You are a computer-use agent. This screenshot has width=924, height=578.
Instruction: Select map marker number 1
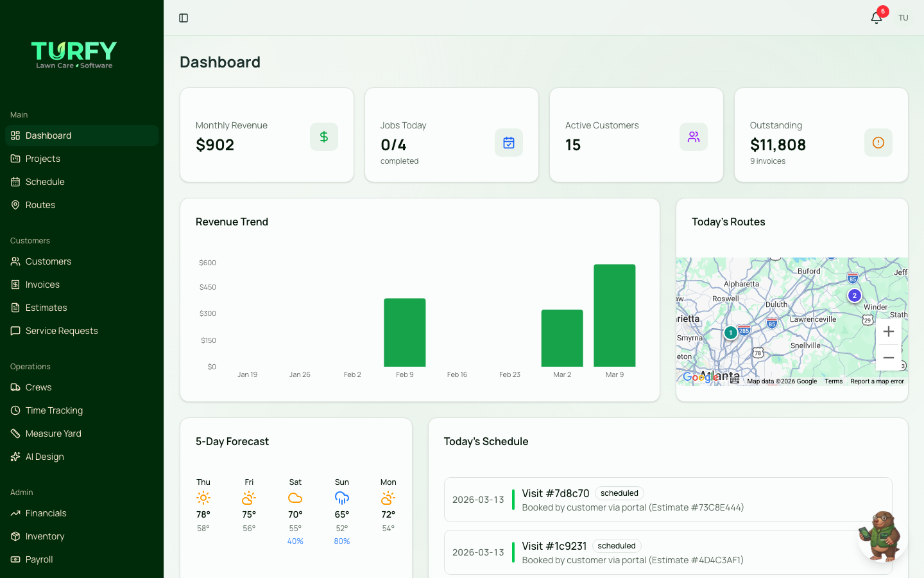coord(730,333)
